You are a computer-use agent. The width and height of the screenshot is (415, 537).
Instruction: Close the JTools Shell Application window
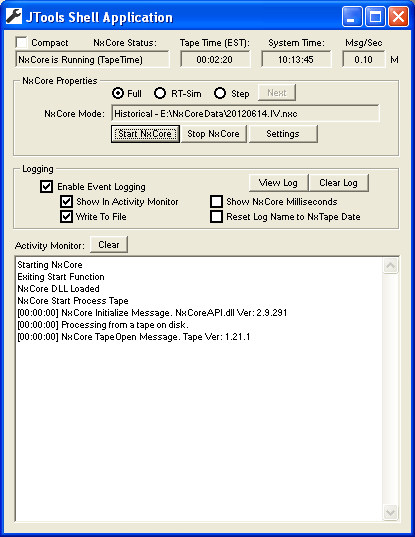398,16
